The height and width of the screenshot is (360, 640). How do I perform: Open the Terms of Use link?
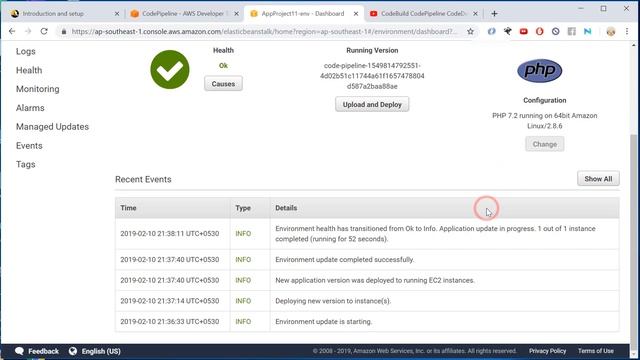(596, 351)
